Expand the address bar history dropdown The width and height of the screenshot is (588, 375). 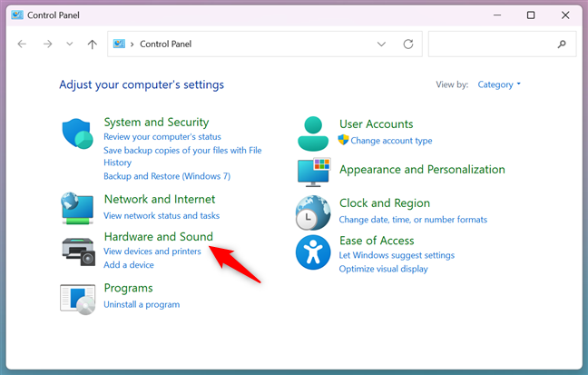(381, 44)
